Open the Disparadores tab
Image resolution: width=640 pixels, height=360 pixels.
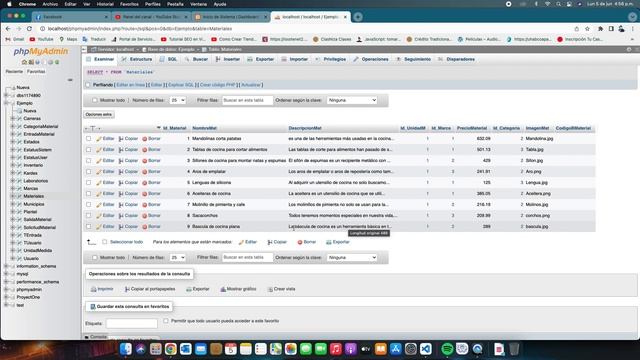coord(456,59)
